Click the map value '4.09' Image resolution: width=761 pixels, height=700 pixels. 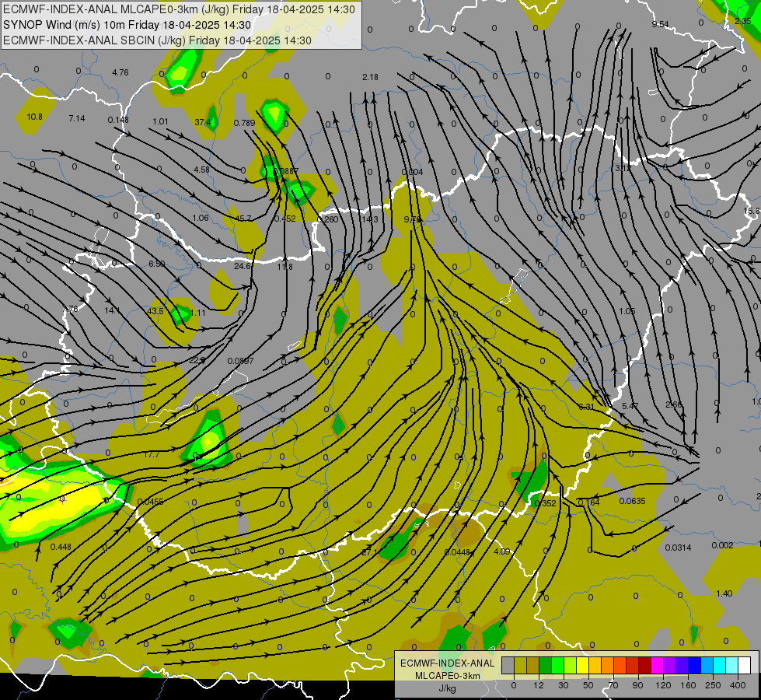click(502, 551)
